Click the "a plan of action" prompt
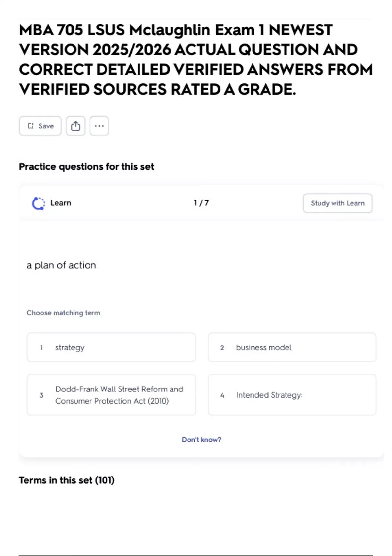 point(61,265)
